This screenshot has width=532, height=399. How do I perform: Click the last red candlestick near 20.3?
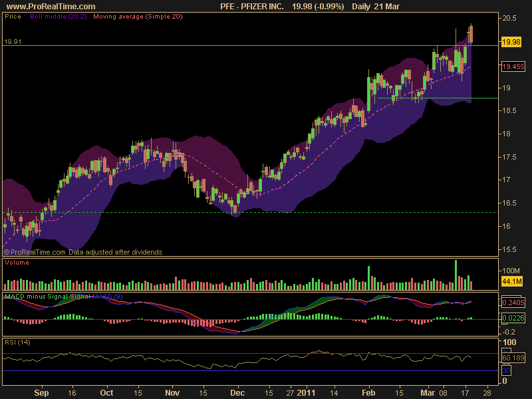coord(471,34)
